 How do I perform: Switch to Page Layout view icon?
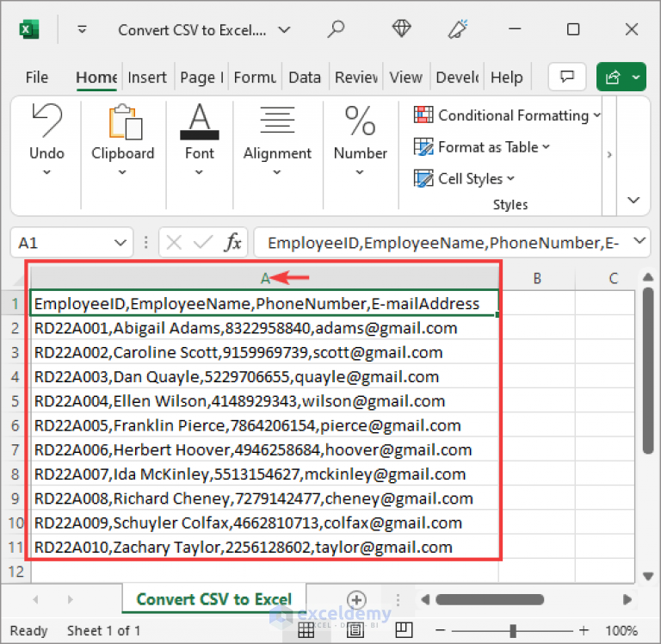(355, 630)
